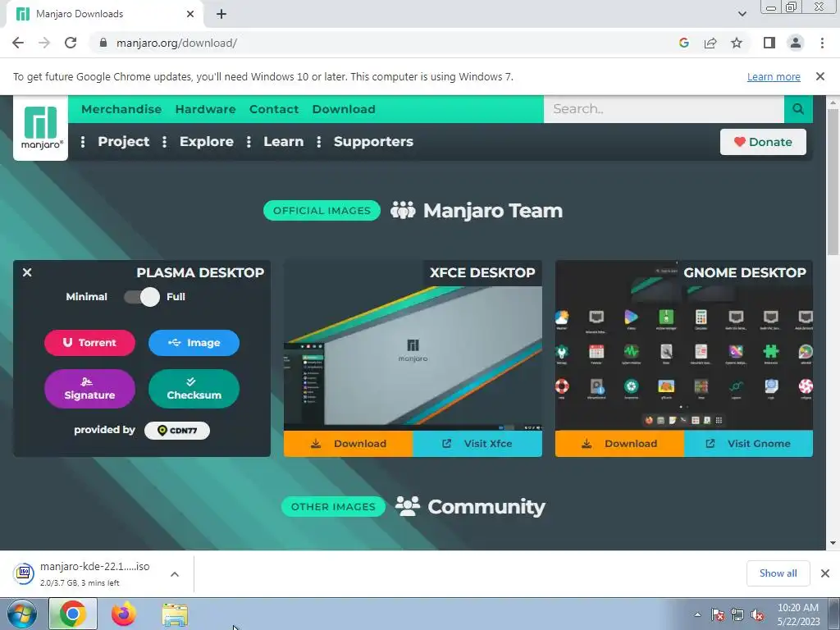The width and height of the screenshot is (840, 630).
Task: Click the Google icon in address bar
Action: 683,43
